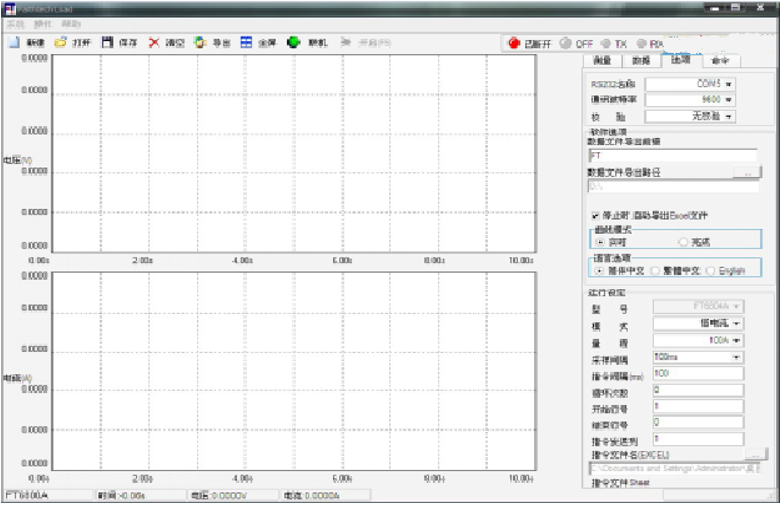Click the red 已断开 connection status icon
The width and height of the screenshot is (783, 505).
pyautogui.click(x=514, y=44)
